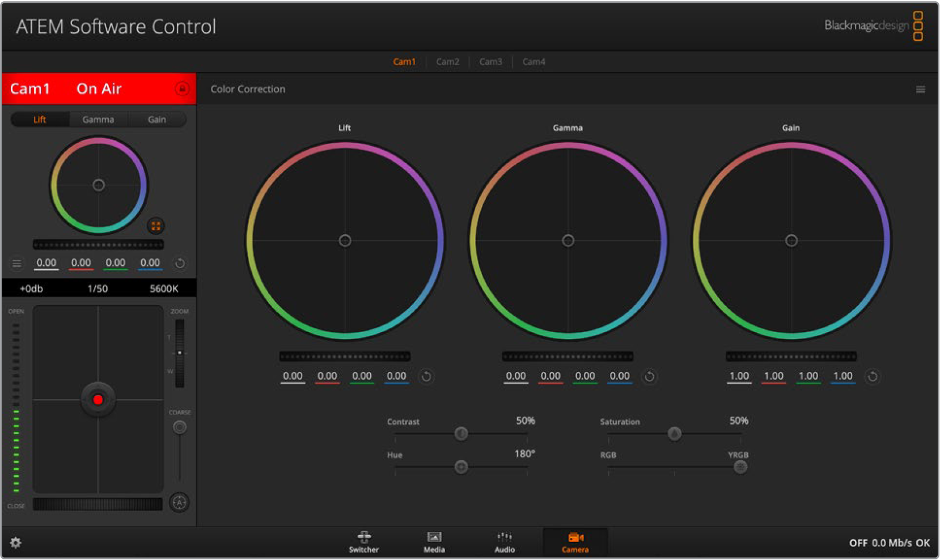Click the Contrast slider handle

[461, 434]
